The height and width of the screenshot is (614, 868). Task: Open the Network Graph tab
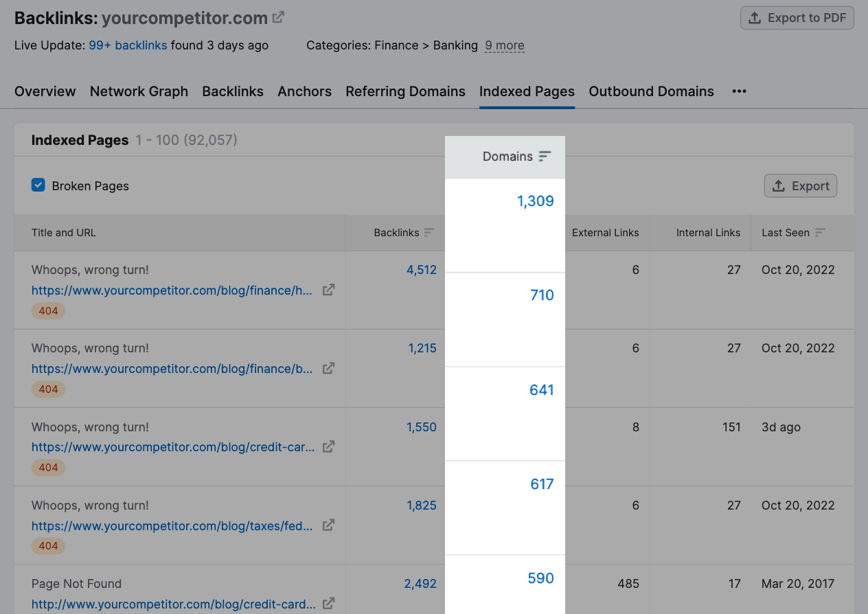click(139, 91)
